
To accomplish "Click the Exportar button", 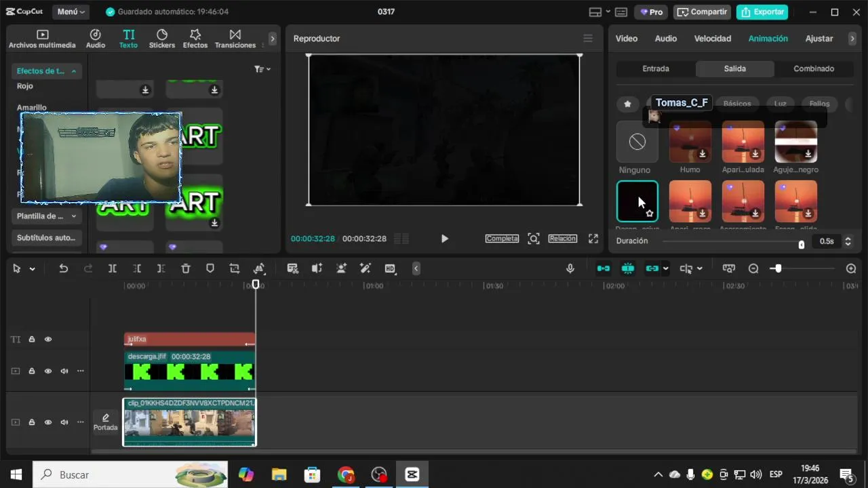I will (762, 12).
